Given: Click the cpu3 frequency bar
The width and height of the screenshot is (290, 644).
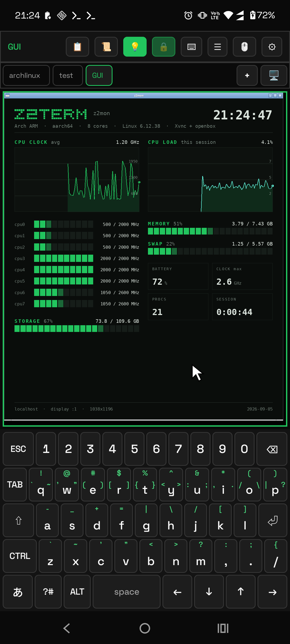Looking at the screenshot, I should click(x=64, y=258).
